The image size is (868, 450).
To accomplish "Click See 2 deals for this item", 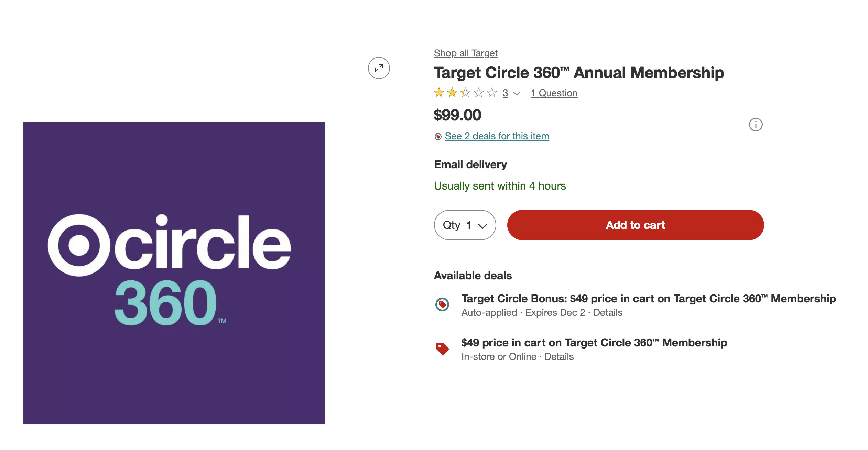I will coord(497,136).
